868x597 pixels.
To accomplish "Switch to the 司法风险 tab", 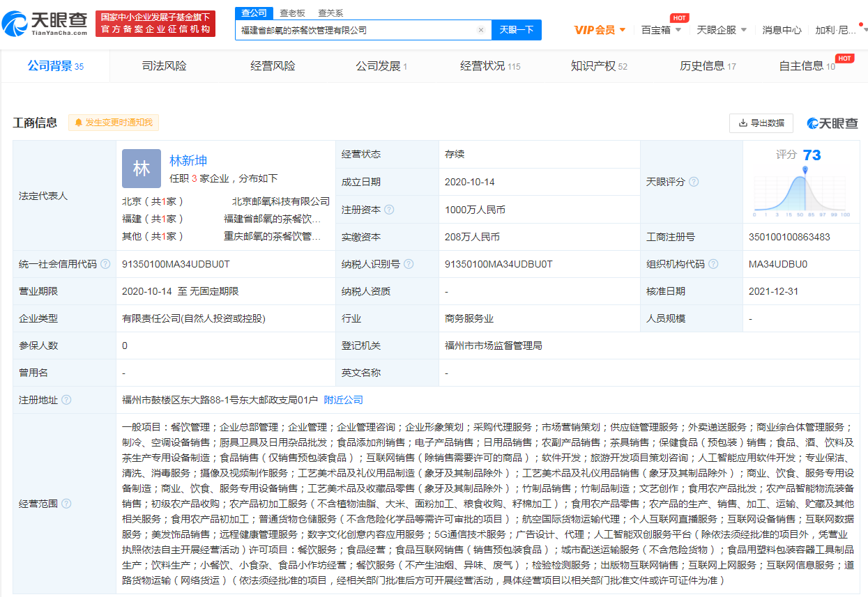I will coord(165,66).
